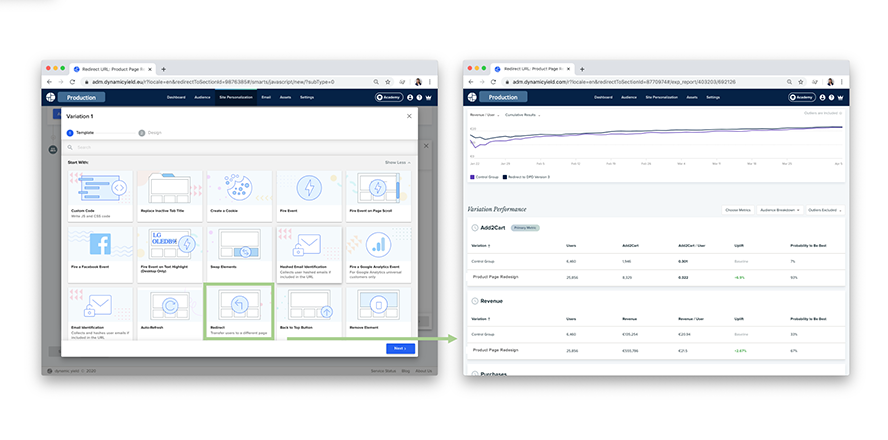Open Academy in right window header

coord(802,97)
